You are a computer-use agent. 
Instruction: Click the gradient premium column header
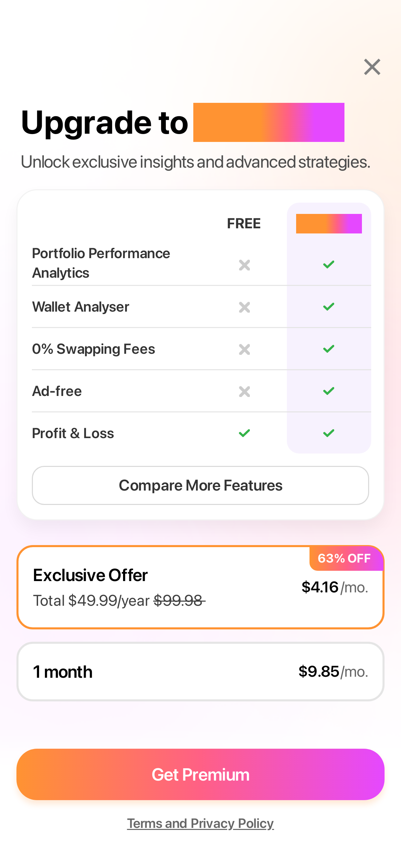(329, 224)
